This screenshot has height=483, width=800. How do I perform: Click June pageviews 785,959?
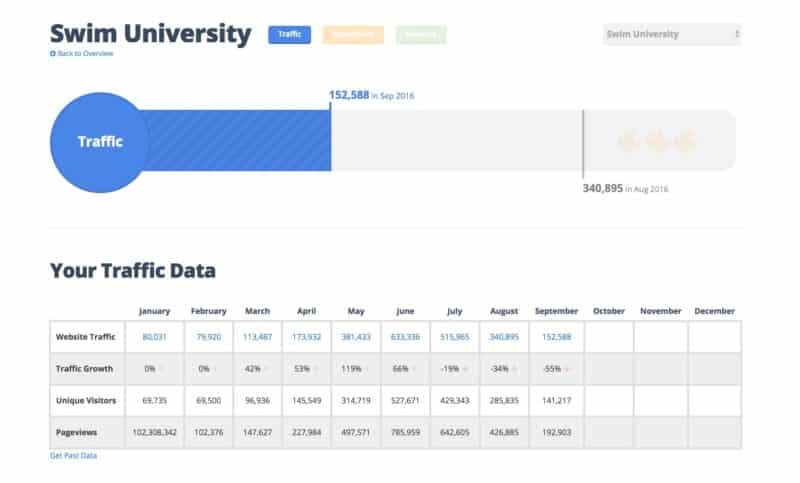(405, 432)
